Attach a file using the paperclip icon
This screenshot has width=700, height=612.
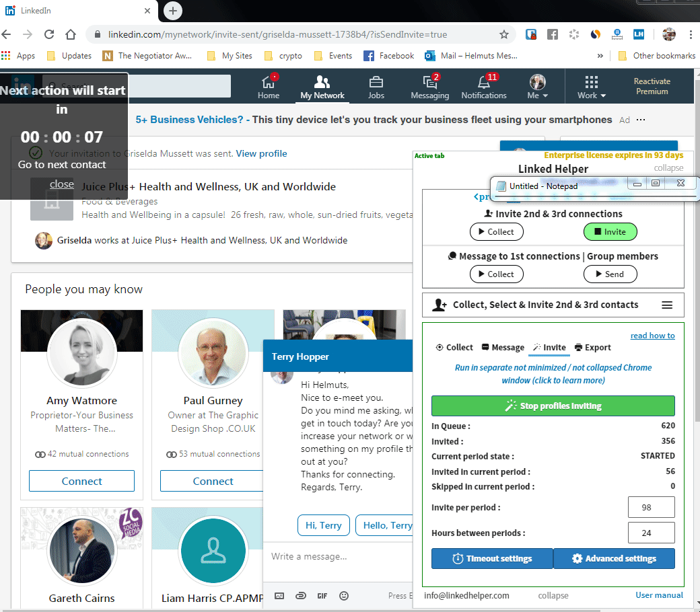coord(301,596)
